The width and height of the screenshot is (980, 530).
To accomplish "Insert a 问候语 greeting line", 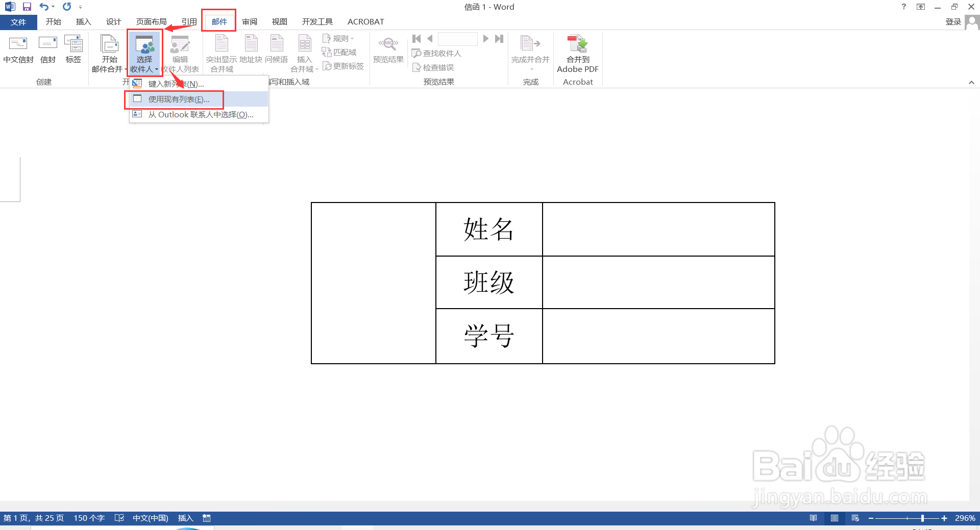I will click(x=276, y=51).
